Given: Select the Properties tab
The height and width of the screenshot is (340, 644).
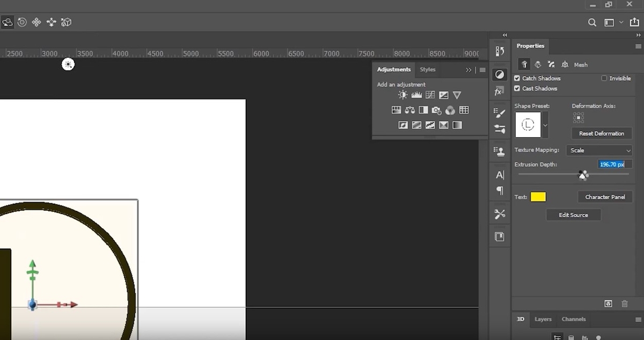Looking at the screenshot, I should [x=530, y=46].
